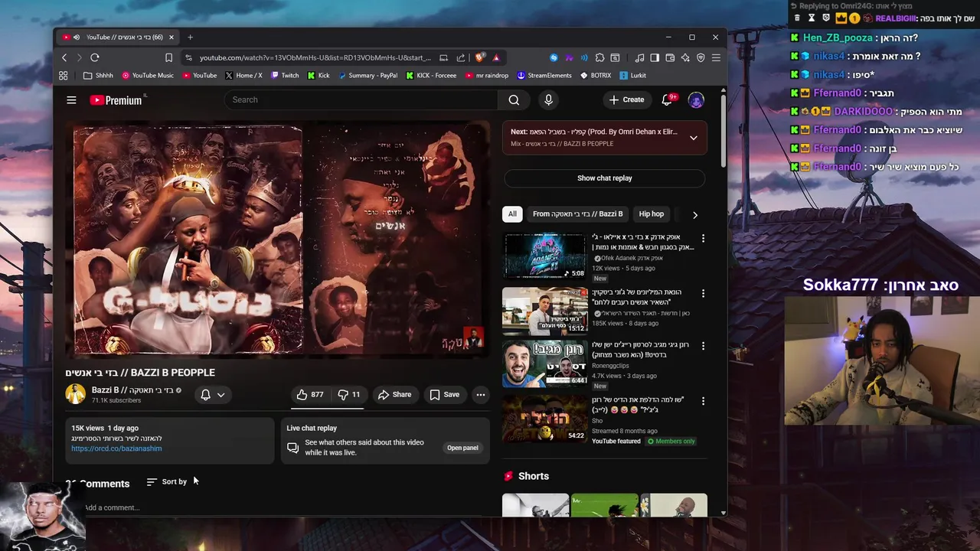
Task: Open the live chat replay panel
Action: click(462, 448)
